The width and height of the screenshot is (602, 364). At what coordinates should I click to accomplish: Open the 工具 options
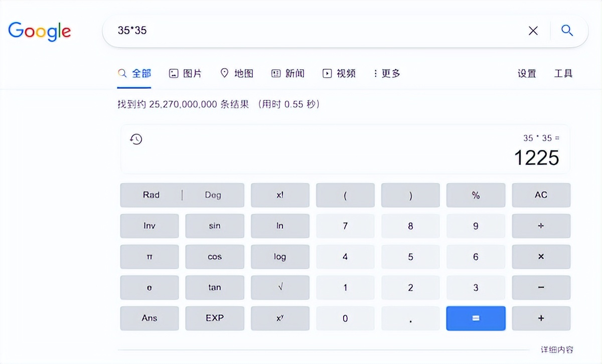(564, 73)
